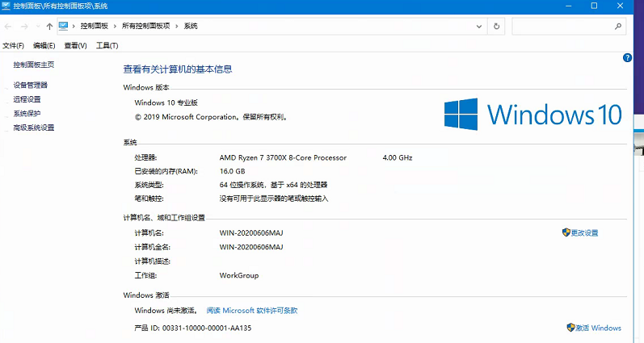
Task: Click the Forward navigation arrow
Action: 24,27
